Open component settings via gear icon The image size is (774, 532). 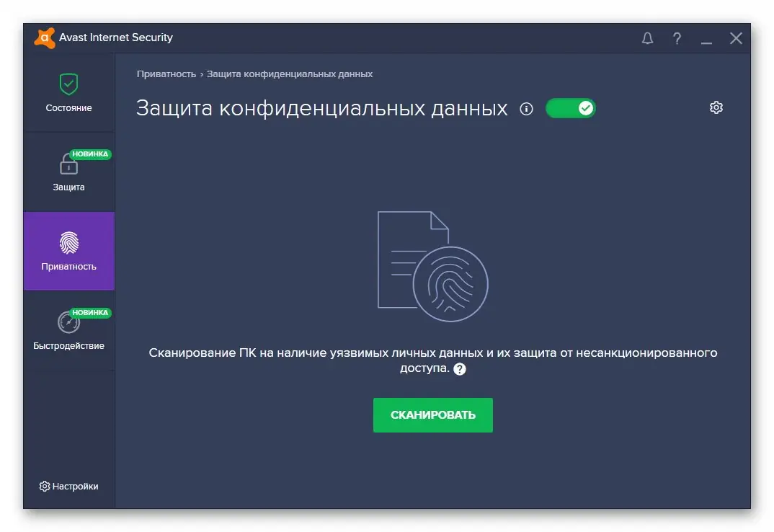pyautogui.click(x=716, y=107)
